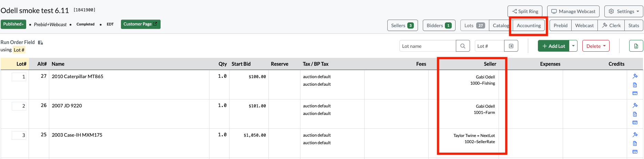
Task: Expand the Add Lot caret dropdown
Action: (x=573, y=46)
